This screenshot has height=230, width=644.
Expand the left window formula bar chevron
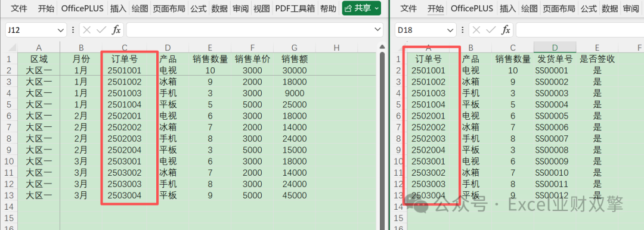[x=378, y=30]
